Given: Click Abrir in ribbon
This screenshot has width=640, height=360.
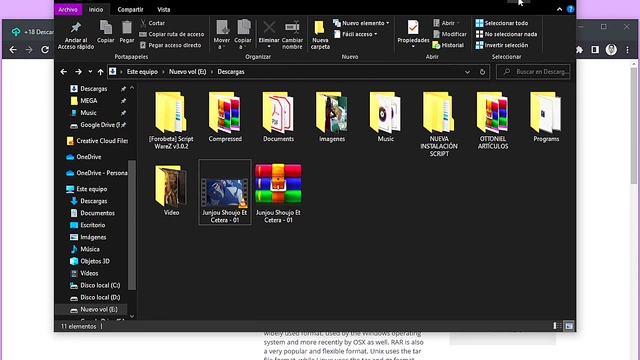Looking at the screenshot, I should [446, 23].
